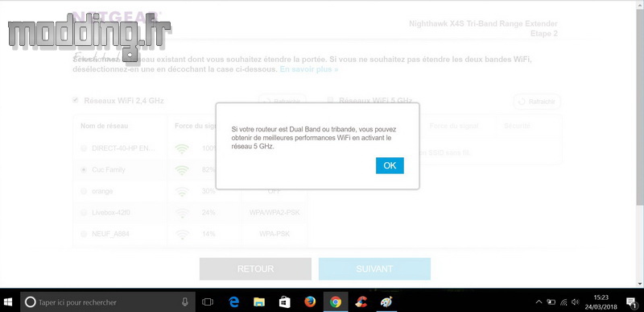Open the paint palette app in taskbar
The height and width of the screenshot is (312, 644).
[386, 302]
